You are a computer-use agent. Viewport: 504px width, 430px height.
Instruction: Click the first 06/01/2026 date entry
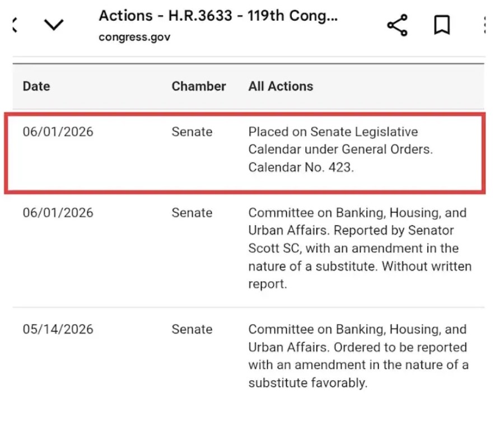pyautogui.click(x=58, y=132)
